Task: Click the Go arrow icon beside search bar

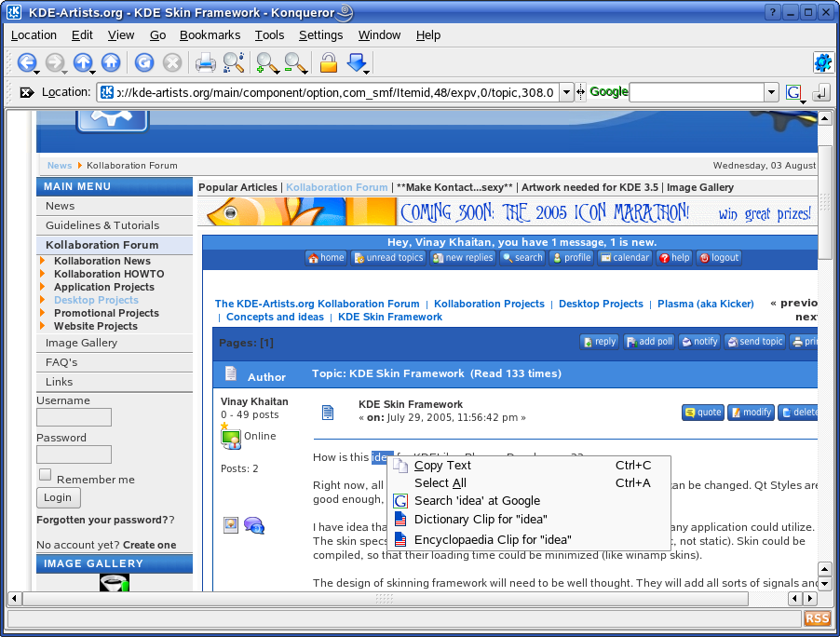Action: (821, 93)
